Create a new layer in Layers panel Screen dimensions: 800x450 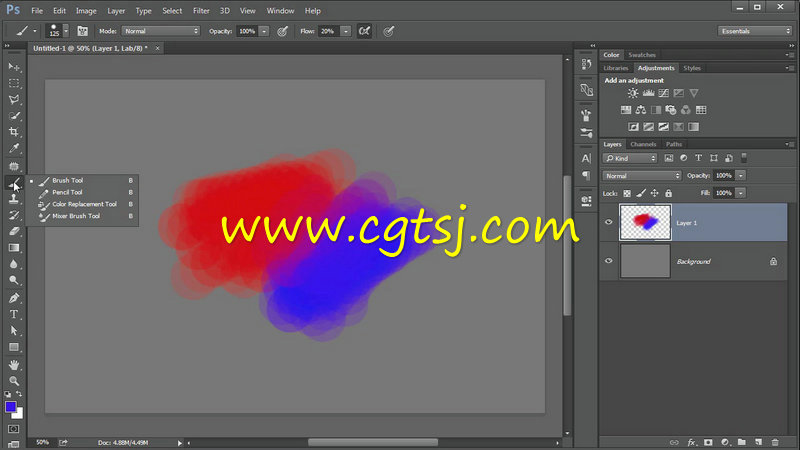758,442
